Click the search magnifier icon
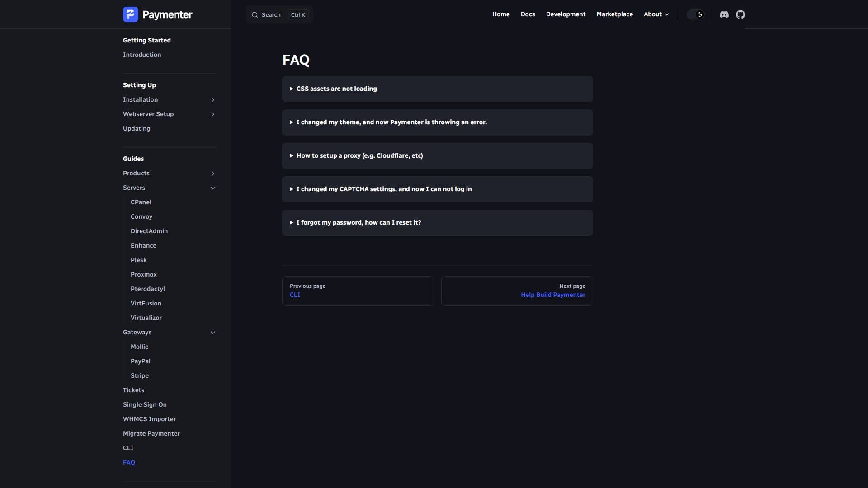Screen dimensions: 868x488 [255, 15]
